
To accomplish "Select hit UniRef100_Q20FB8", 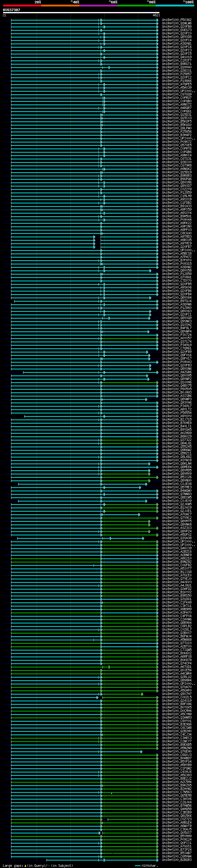I will (x=177, y=26).
